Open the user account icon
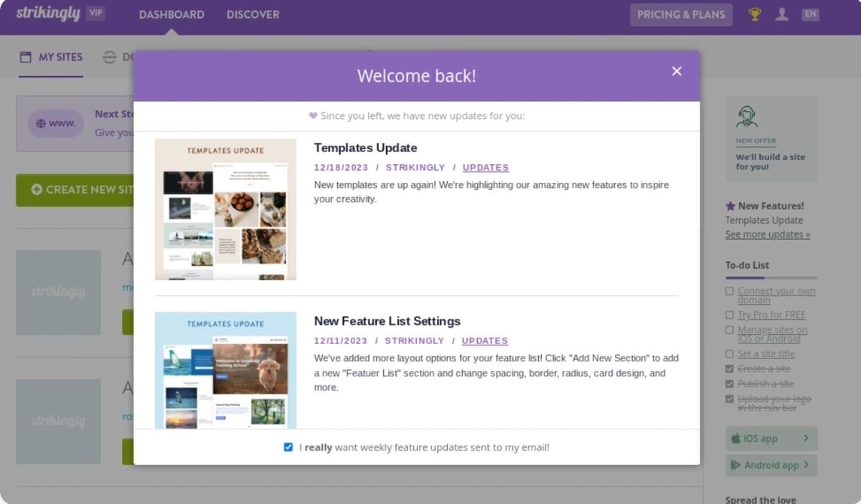Viewport: 861px width, 504px height. (x=782, y=14)
